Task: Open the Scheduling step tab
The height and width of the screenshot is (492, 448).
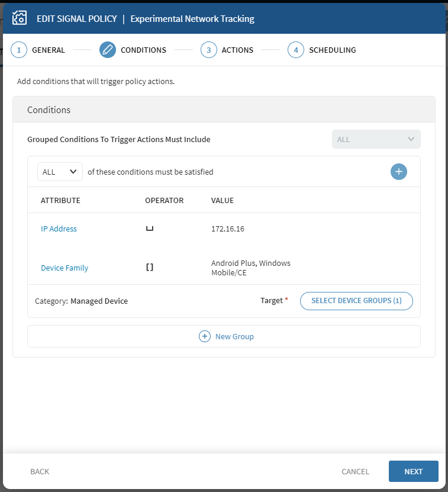Action: tap(332, 50)
